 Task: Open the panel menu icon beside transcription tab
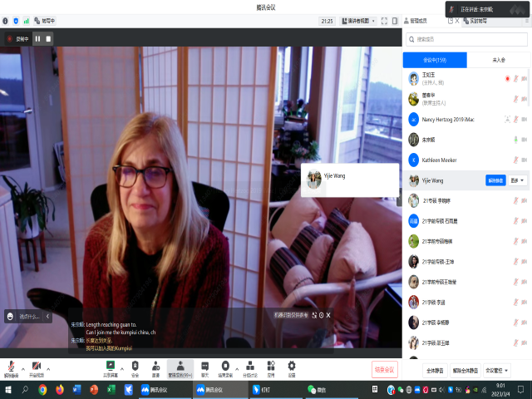tap(527, 21)
